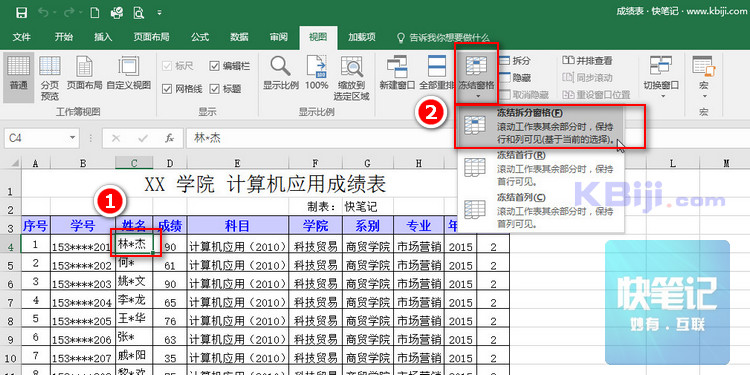
Task: Click 并排查看 view side by side
Action: (588, 61)
